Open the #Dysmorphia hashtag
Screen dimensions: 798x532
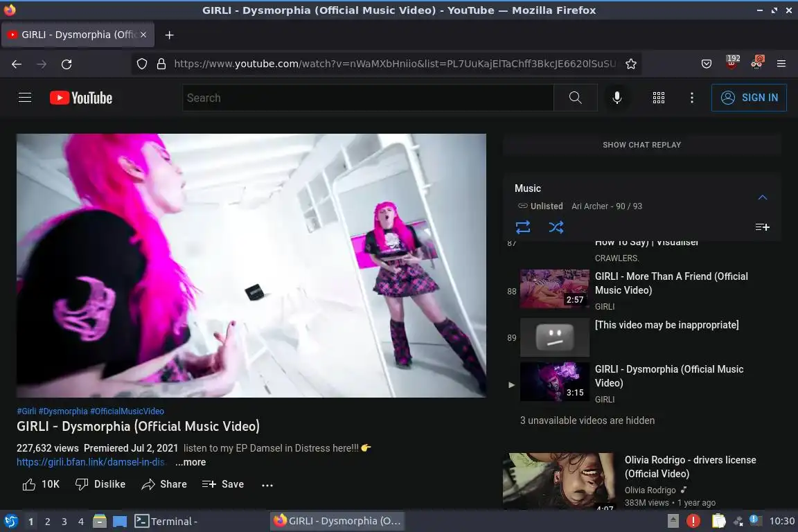[x=63, y=411]
